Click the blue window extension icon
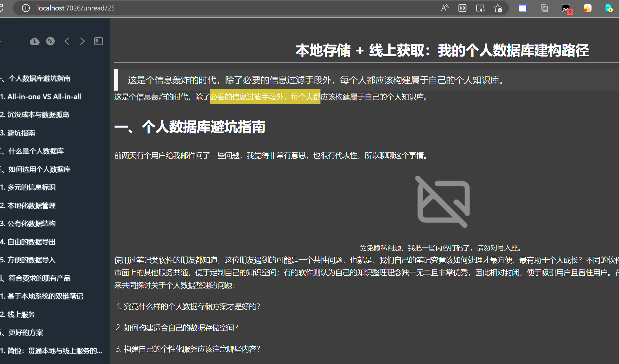Image resolution: width=619 pixels, height=364 pixels. point(523,8)
